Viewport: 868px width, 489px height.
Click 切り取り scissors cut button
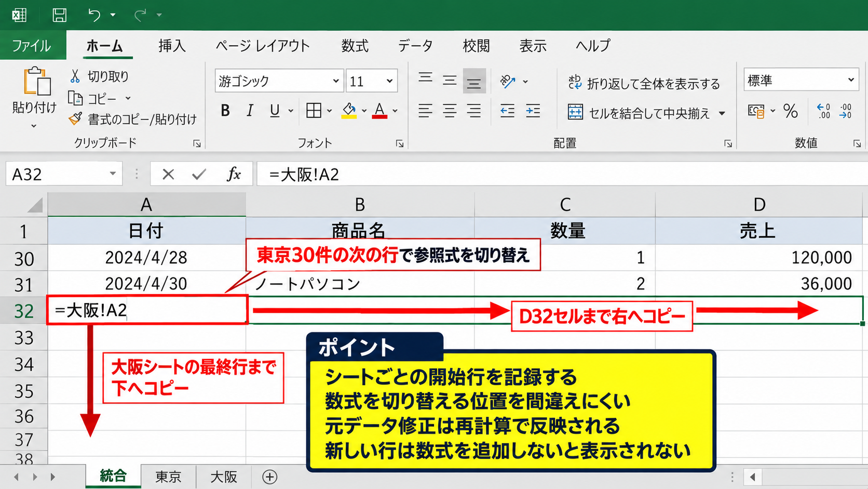(x=99, y=76)
